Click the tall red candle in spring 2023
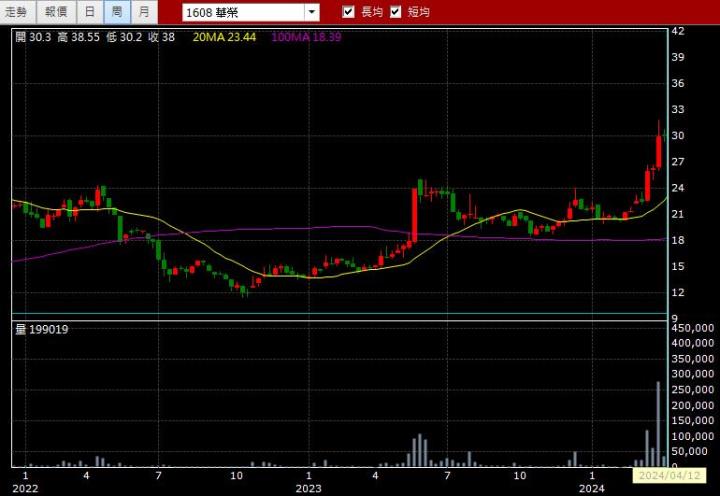This screenshot has width=720, height=496. tap(413, 215)
